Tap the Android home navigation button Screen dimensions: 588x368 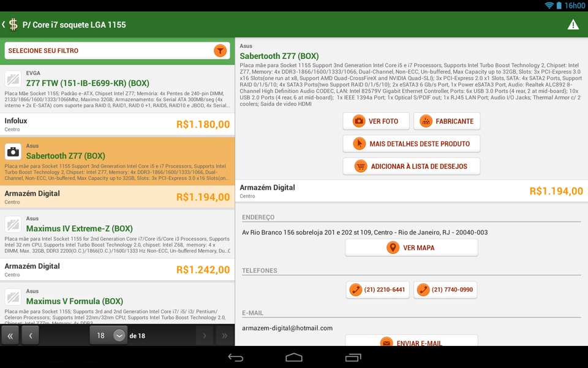(x=294, y=358)
